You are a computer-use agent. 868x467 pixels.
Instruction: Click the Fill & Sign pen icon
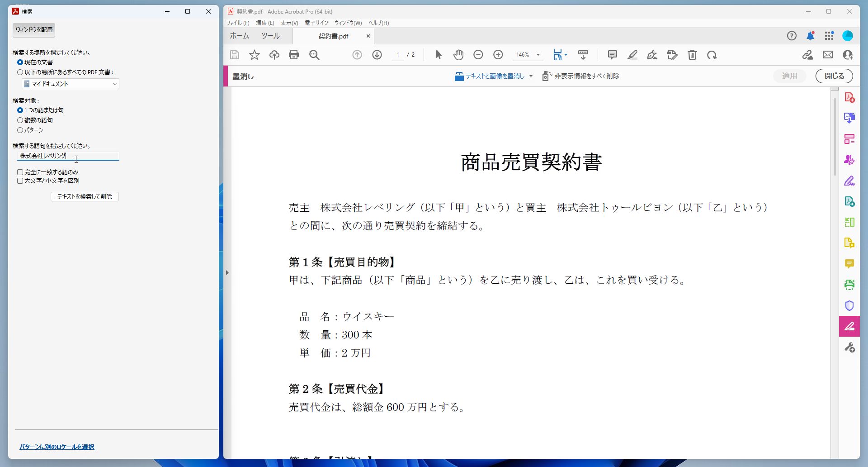pyautogui.click(x=652, y=55)
